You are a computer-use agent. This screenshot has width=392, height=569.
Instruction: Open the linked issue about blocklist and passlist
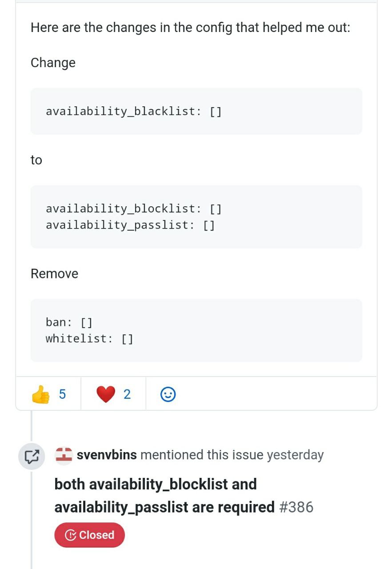point(164,495)
